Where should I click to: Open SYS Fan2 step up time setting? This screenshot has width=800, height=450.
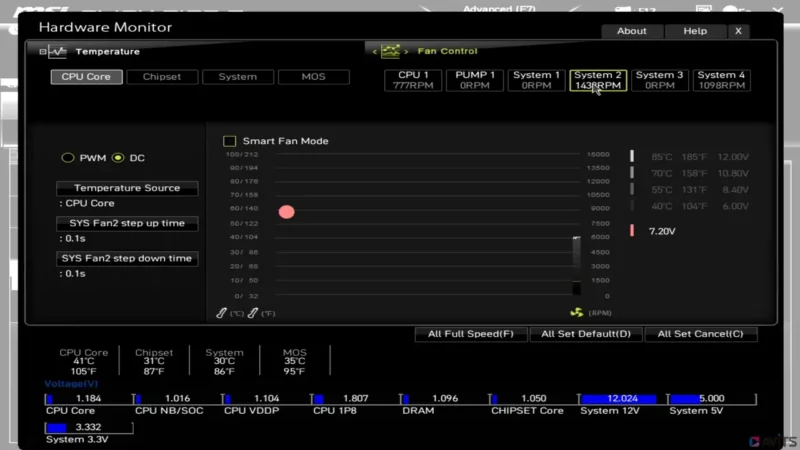point(127,223)
